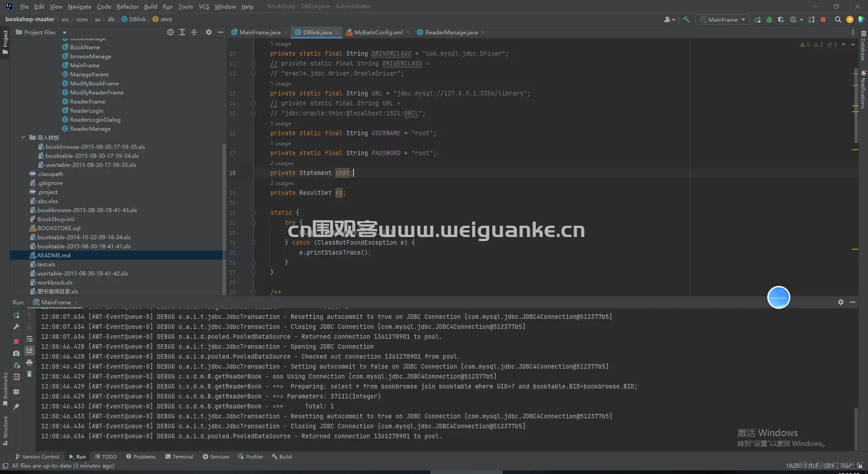Fold the Javadoc comment at line 29
Screen dimensions: 868x474
253,292
